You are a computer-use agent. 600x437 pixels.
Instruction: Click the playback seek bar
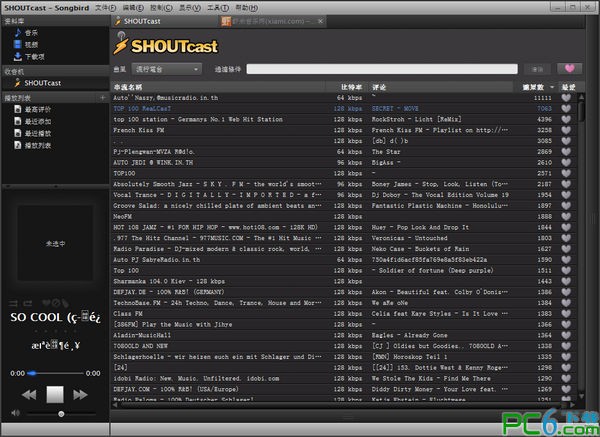55,373
